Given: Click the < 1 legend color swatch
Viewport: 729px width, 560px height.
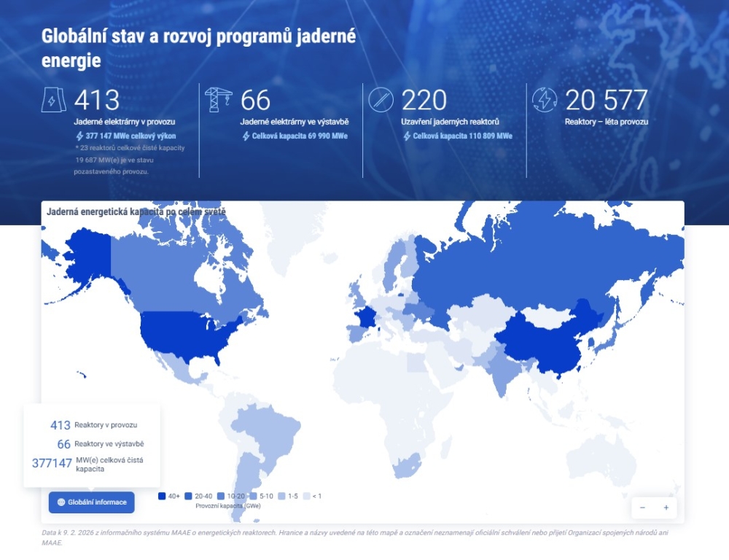Looking at the screenshot, I should pos(306,496).
